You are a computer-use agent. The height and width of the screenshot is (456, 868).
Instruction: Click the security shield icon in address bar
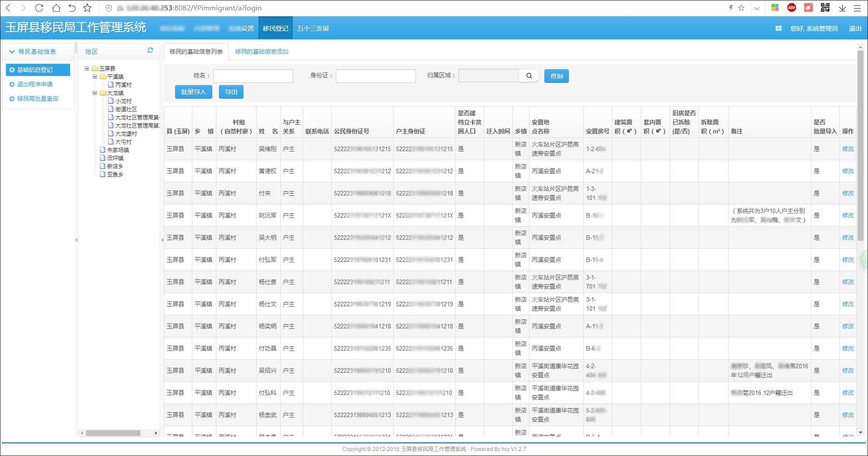coord(109,8)
